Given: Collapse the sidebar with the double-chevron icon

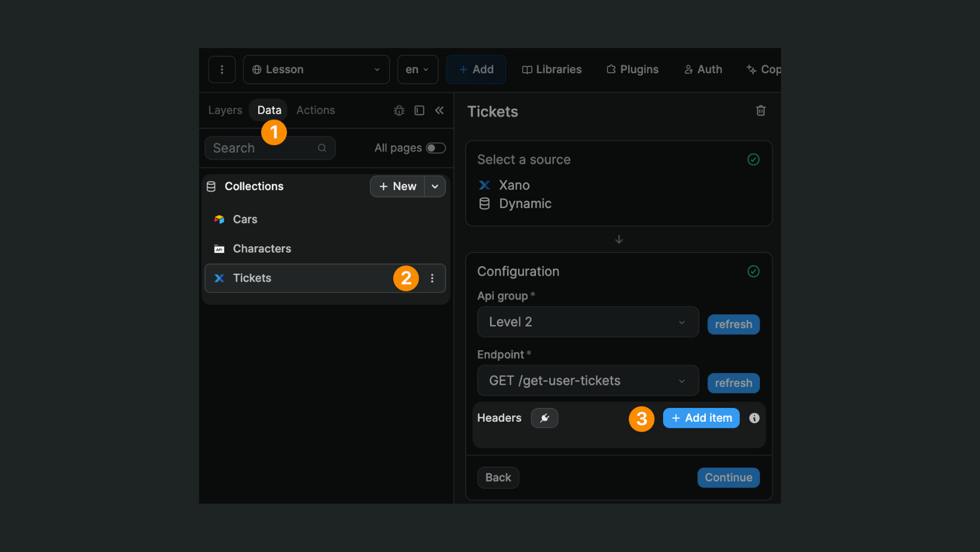Looking at the screenshot, I should pos(439,110).
